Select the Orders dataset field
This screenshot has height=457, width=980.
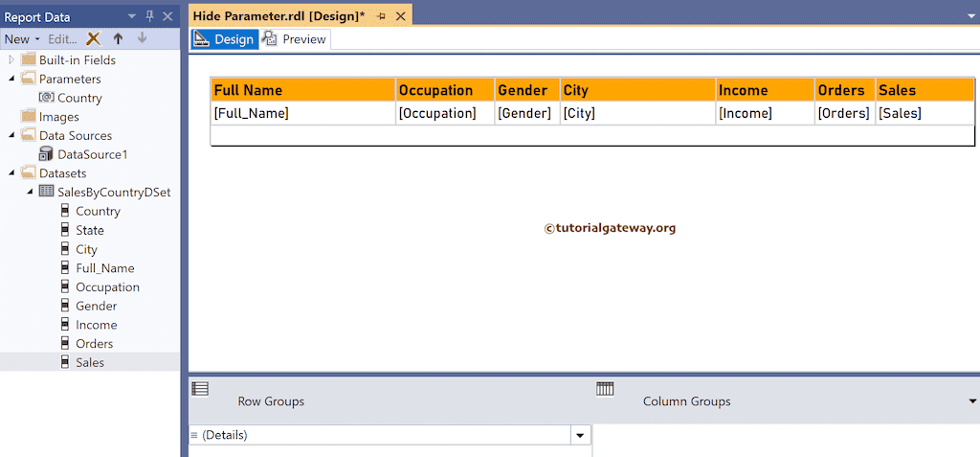(x=95, y=344)
